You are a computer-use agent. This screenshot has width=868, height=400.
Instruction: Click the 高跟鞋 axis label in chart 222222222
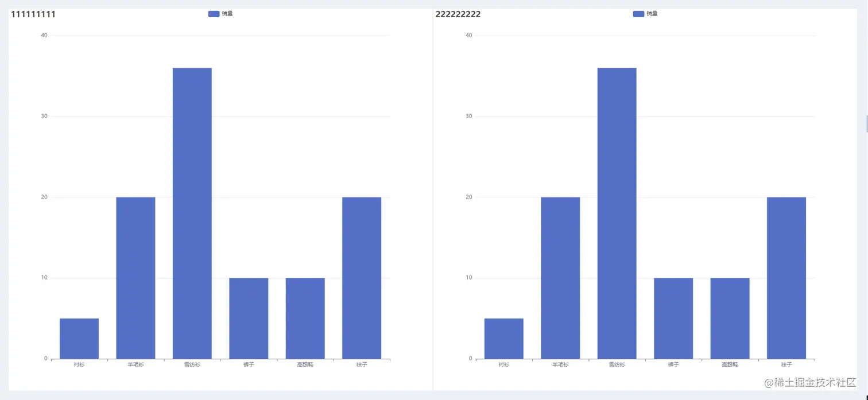point(730,365)
